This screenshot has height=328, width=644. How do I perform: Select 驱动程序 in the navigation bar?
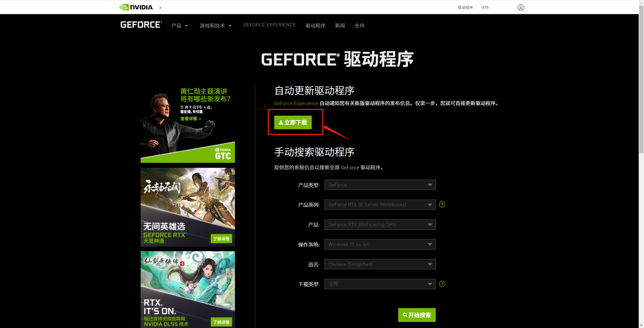(x=315, y=25)
